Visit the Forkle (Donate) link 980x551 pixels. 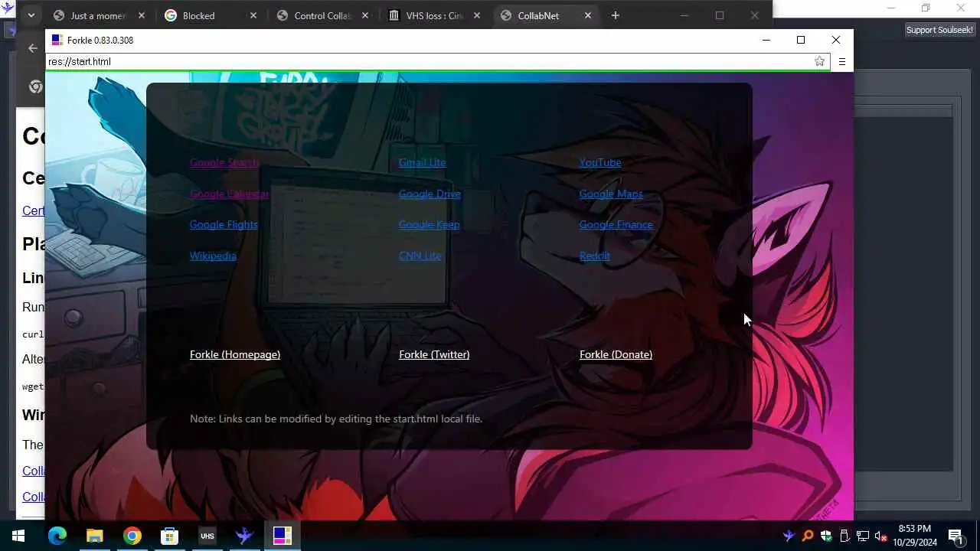(x=616, y=354)
